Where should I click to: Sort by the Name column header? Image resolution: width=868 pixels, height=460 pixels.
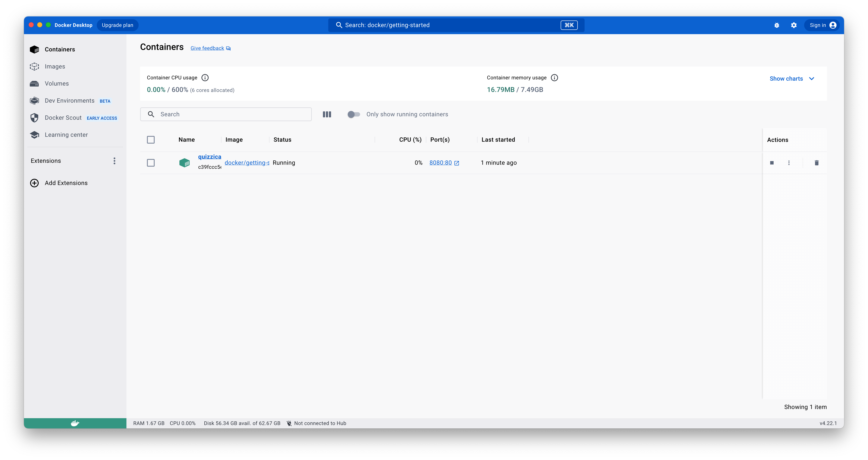(x=187, y=140)
